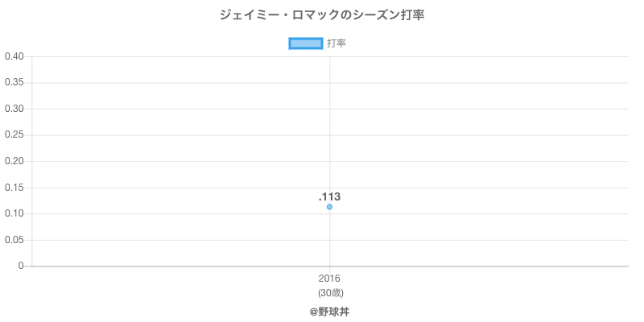
Task: Click the 0.25 y-axis tick label
Action: tap(14, 135)
